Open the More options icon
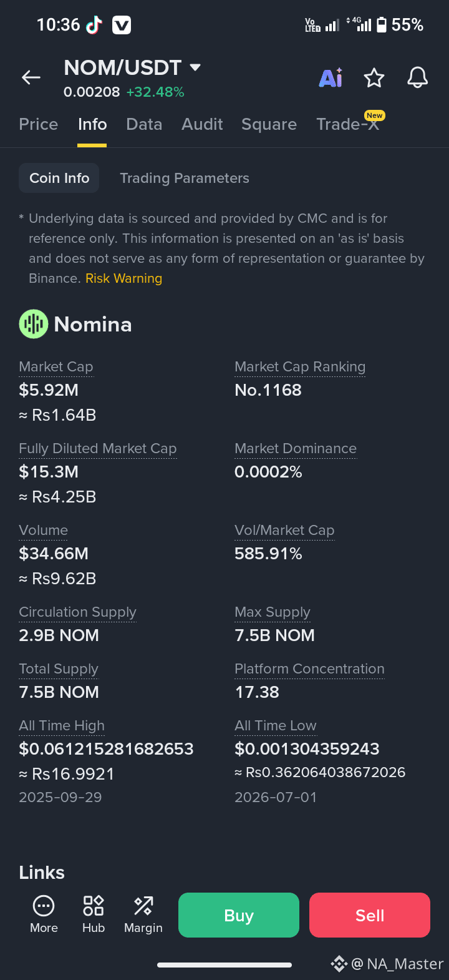Image resolution: width=449 pixels, height=980 pixels. tap(44, 905)
